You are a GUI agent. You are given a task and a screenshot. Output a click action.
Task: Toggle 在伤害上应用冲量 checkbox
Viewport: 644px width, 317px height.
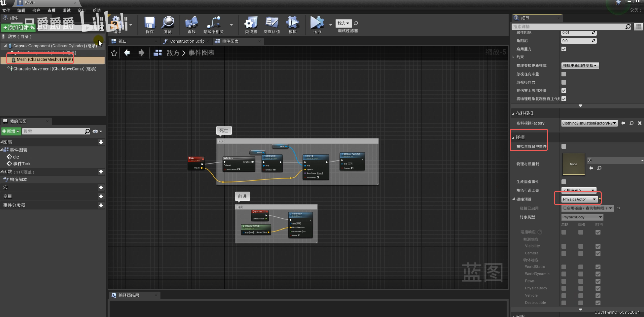[564, 91]
